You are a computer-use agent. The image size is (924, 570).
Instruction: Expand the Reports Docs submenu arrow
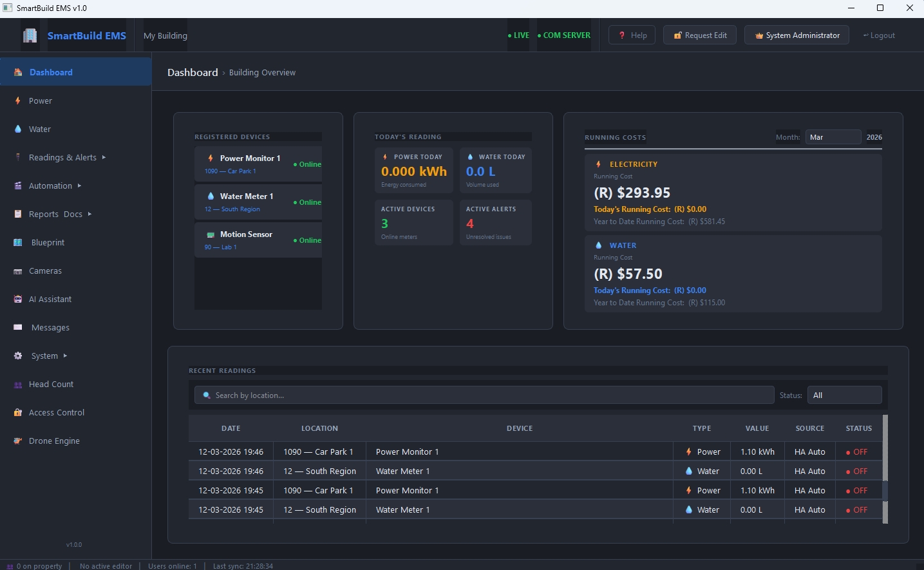pyautogui.click(x=90, y=214)
